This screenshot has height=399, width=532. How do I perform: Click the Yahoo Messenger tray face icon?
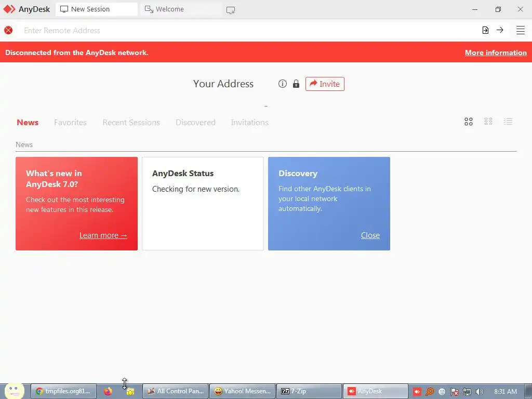[442, 392]
